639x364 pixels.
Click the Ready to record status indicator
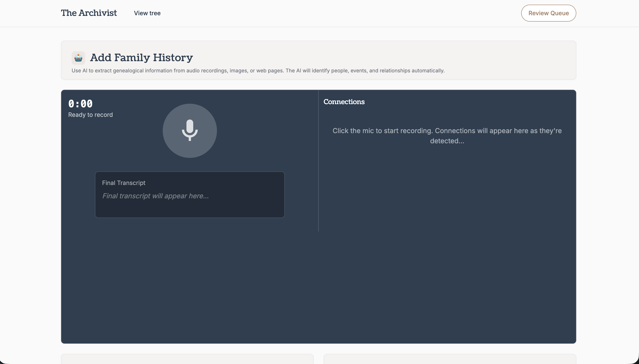(x=90, y=115)
